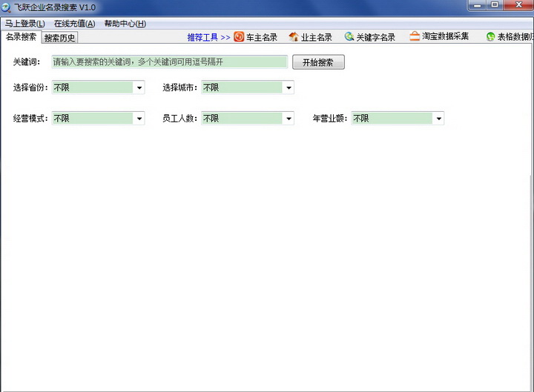
Task: Open the 马上登录(L) menu
Action: tap(25, 24)
